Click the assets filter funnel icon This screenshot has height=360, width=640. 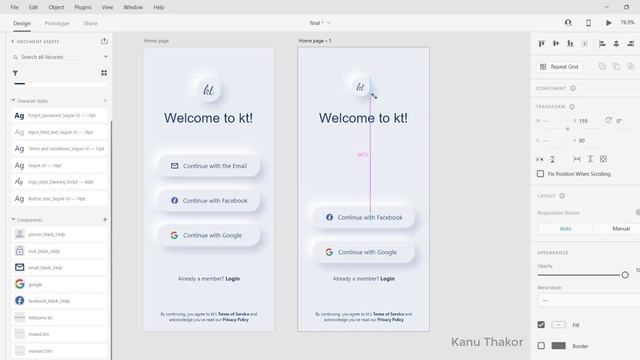click(x=16, y=73)
